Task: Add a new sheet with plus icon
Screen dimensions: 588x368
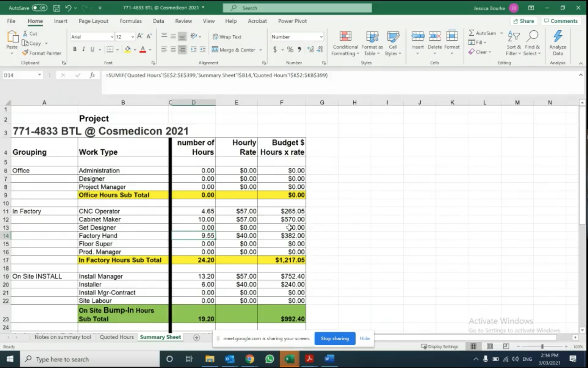Action: tap(197, 337)
